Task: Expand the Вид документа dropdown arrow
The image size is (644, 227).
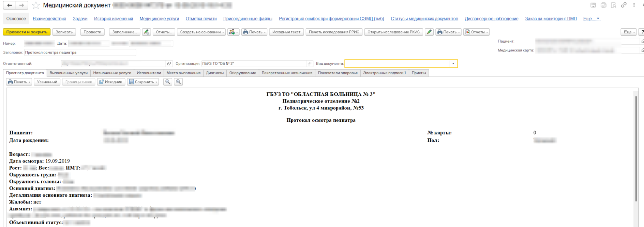Action: coord(453,64)
